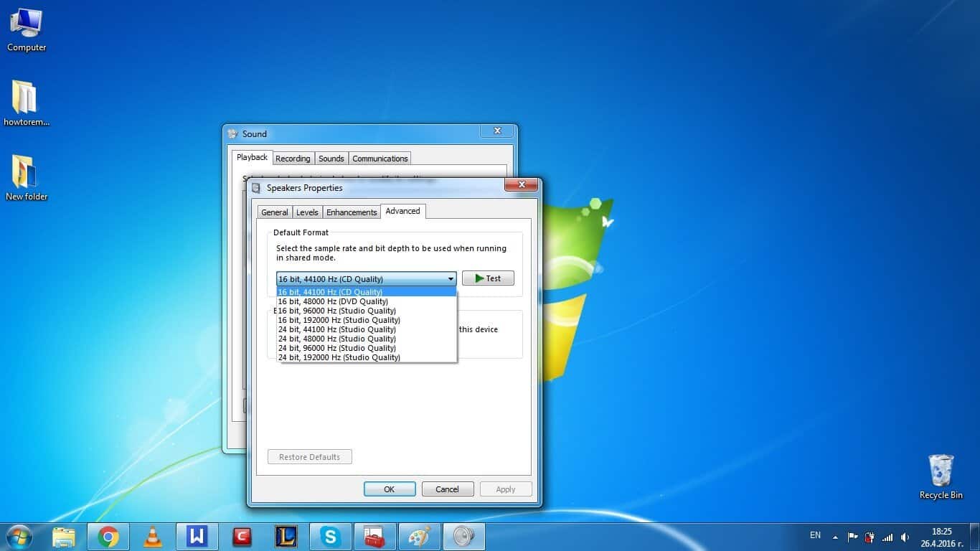Open the blue W writer app on taskbar

197,537
